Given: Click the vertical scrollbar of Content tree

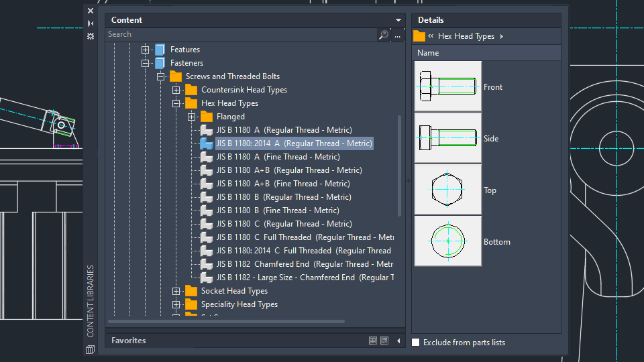Looking at the screenshot, I should [399, 166].
